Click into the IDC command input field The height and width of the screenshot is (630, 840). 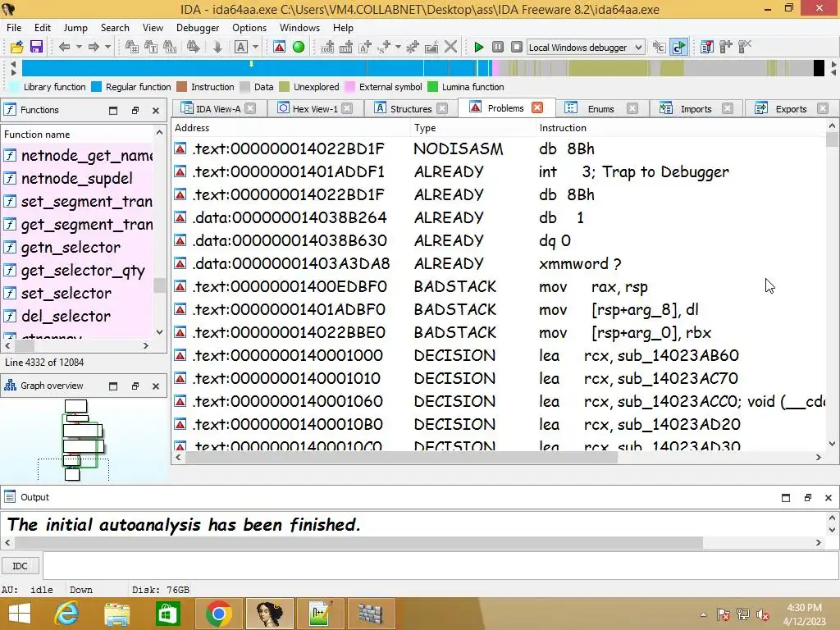point(440,566)
